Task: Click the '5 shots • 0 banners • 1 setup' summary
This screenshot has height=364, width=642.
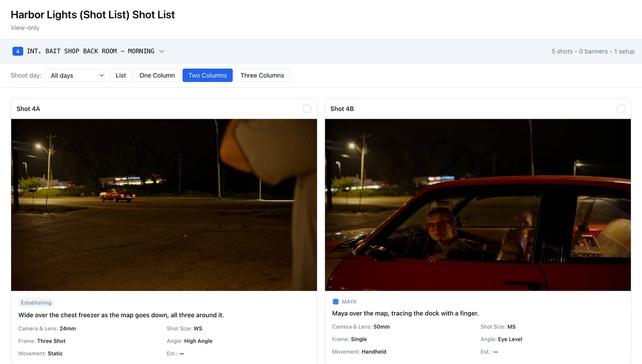Action: (593, 51)
